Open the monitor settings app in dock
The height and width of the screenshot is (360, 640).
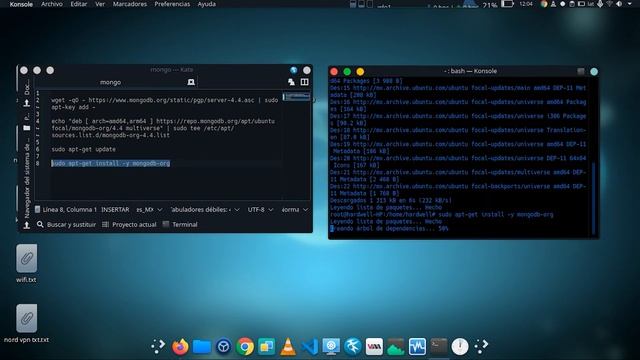coord(331,347)
